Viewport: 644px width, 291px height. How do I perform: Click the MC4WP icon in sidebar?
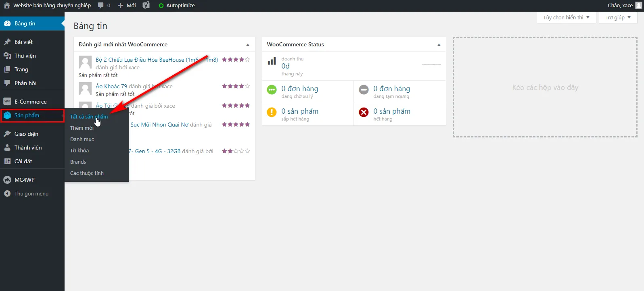click(x=7, y=180)
